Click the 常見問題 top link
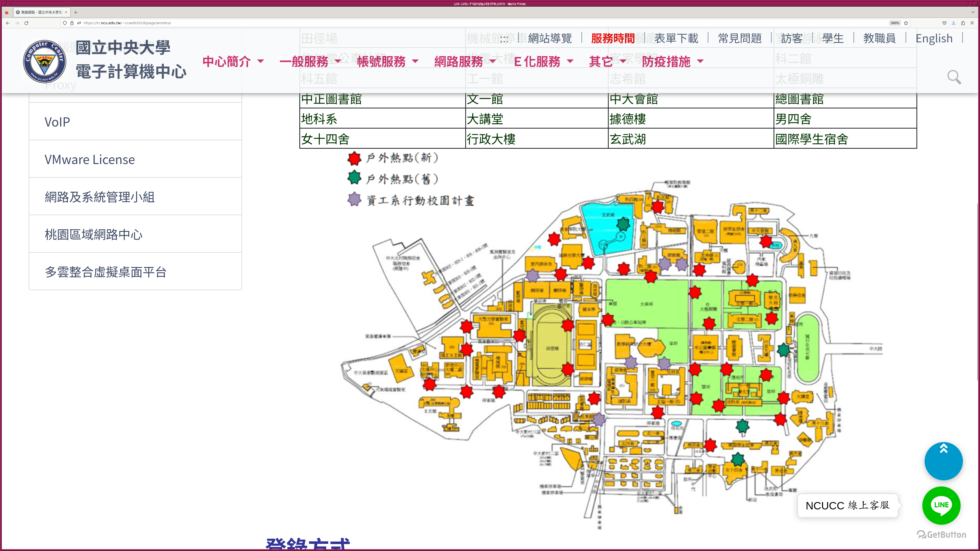The image size is (980, 551). tap(739, 38)
